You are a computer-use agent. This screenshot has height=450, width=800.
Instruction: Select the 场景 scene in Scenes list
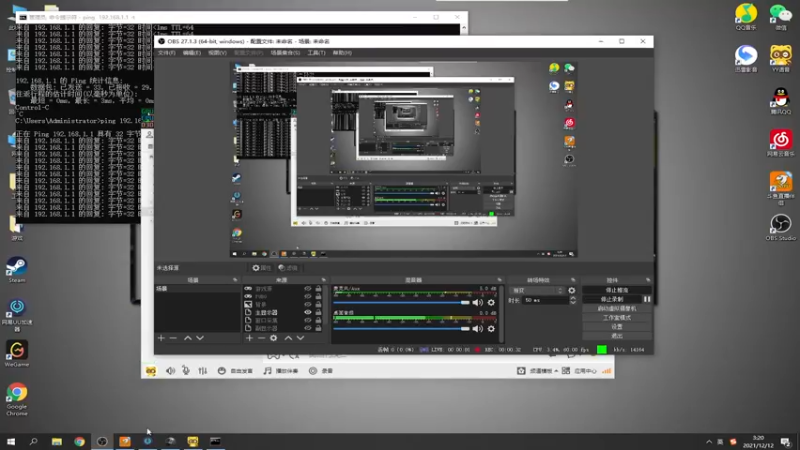pos(197,289)
